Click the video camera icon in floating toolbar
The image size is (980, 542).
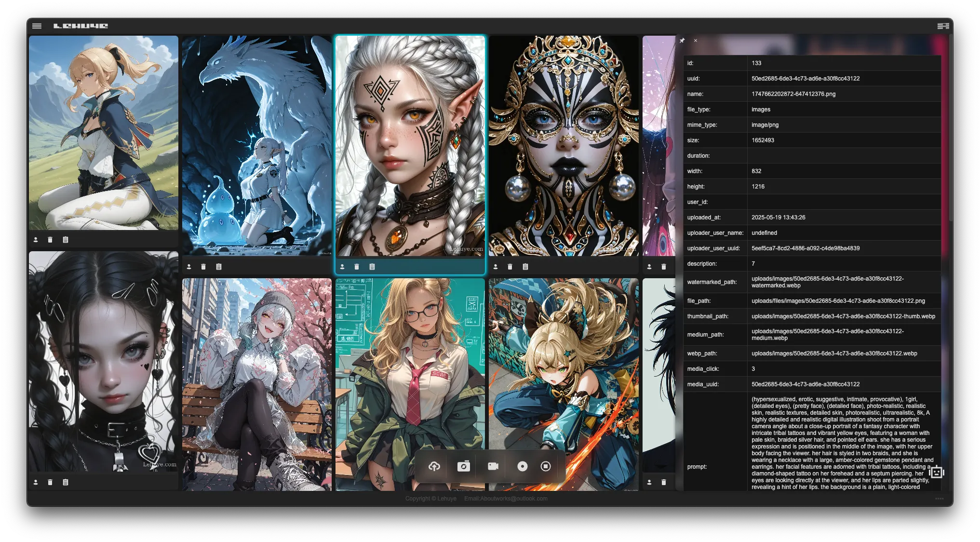[x=493, y=466]
